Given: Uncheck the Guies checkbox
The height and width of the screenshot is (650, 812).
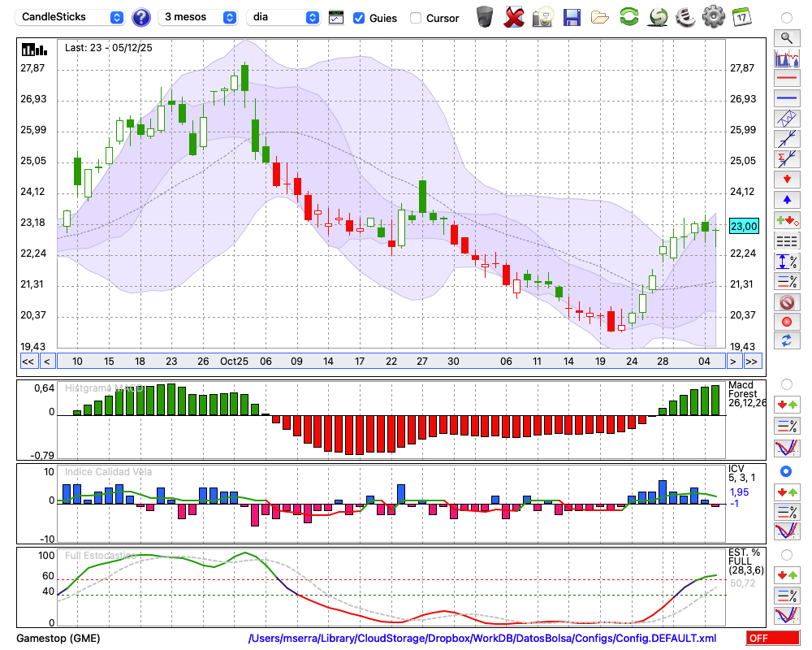Looking at the screenshot, I should coord(359,18).
